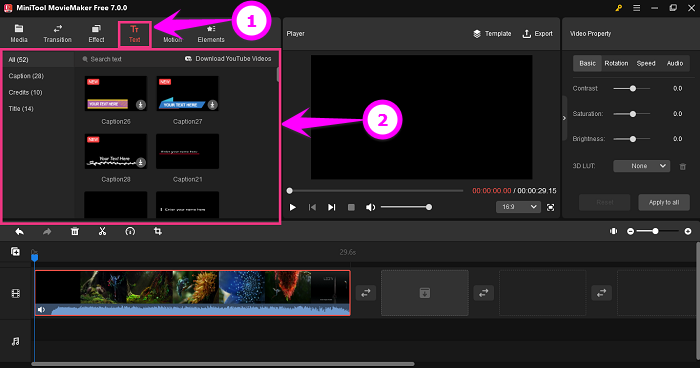Viewport: 700px width, 368px height.
Task: Select the Caption27 thumbnail
Action: pos(188,93)
